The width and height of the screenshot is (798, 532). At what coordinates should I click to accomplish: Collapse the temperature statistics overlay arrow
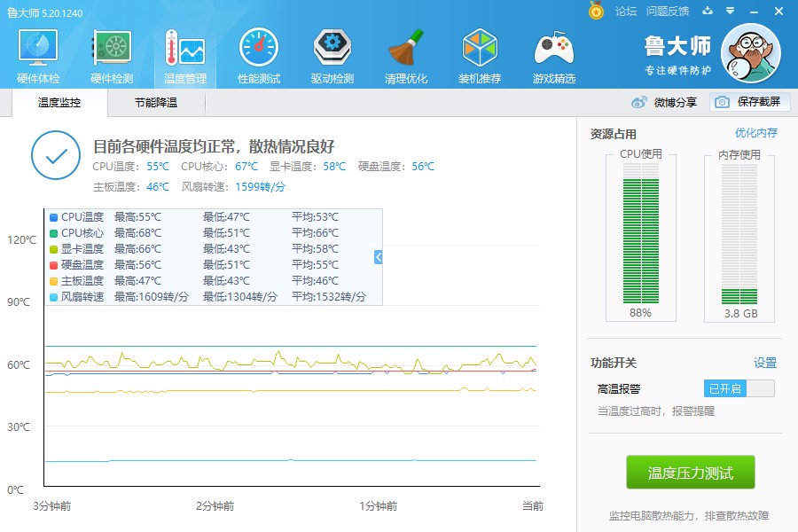(x=376, y=257)
